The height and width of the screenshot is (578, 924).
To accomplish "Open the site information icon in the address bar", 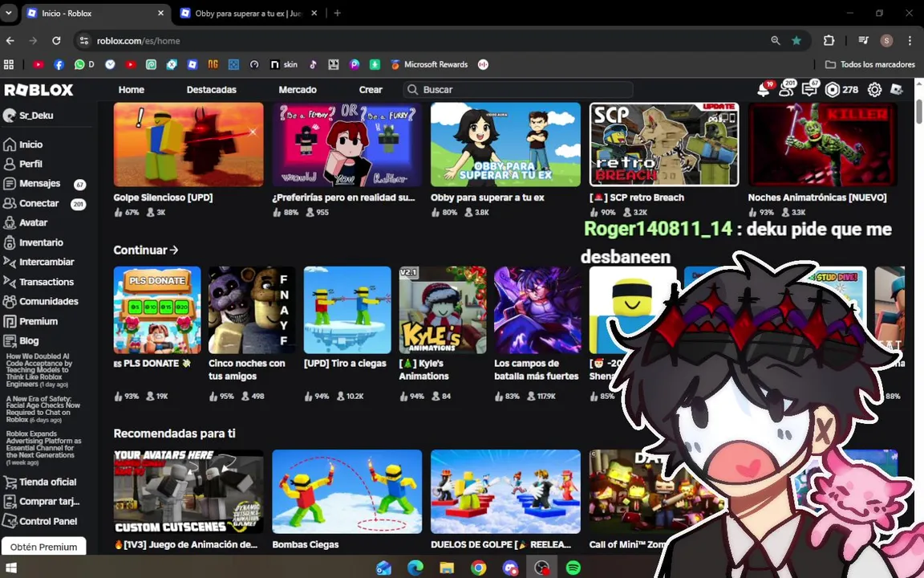I will coord(84,41).
